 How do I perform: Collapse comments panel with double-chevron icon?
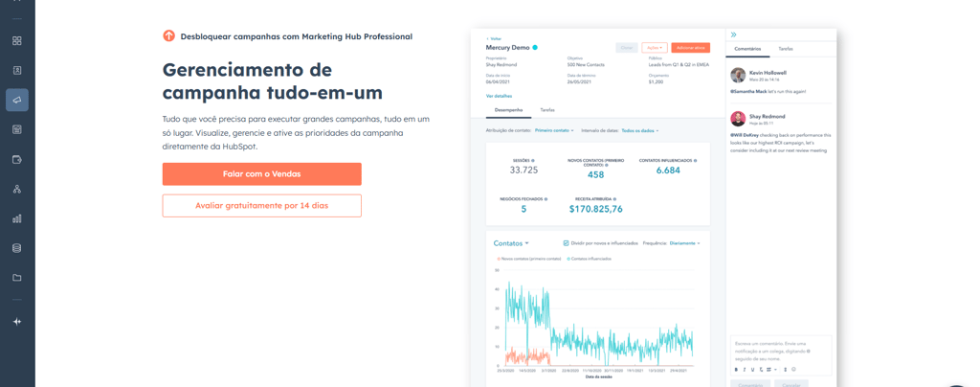coord(734,35)
